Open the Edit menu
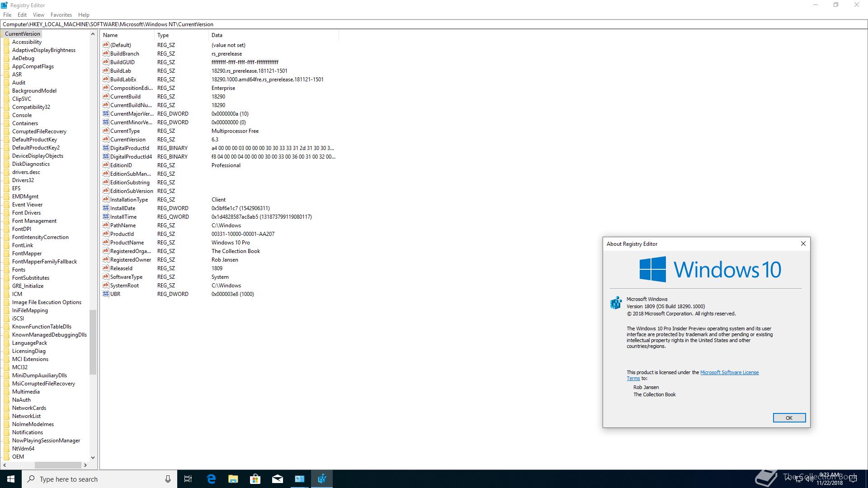The height and width of the screenshot is (488, 868). [x=22, y=14]
